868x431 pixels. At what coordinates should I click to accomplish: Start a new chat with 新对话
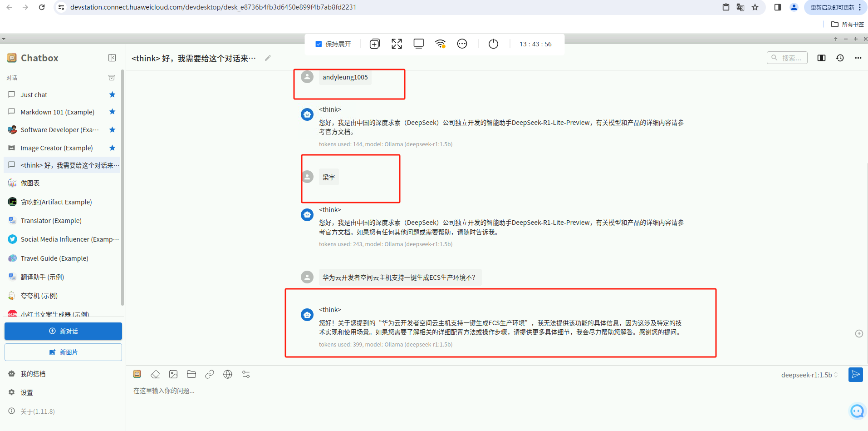tap(63, 331)
